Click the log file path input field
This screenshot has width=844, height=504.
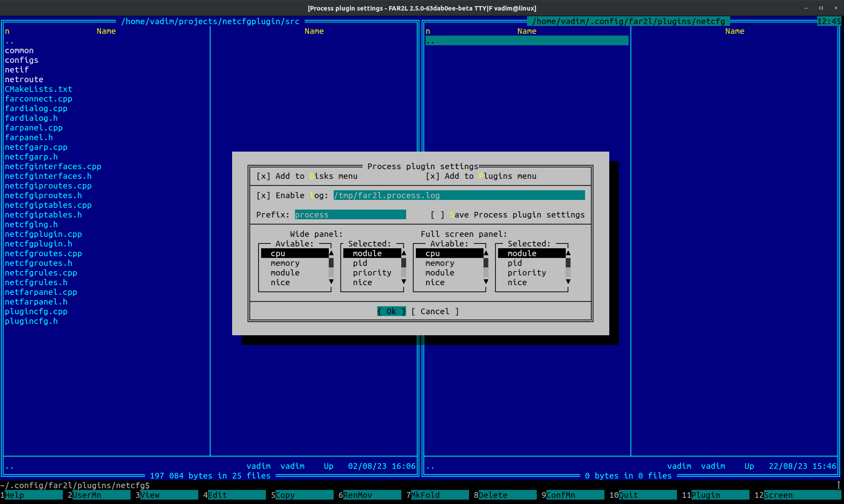[459, 196]
